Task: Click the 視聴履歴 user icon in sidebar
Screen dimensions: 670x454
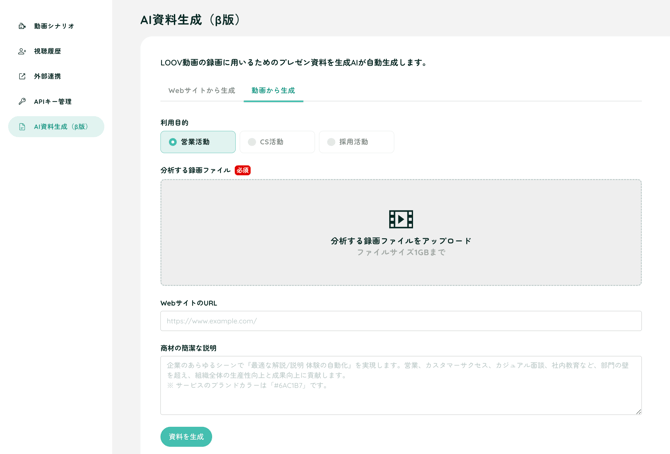Action: coord(22,51)
